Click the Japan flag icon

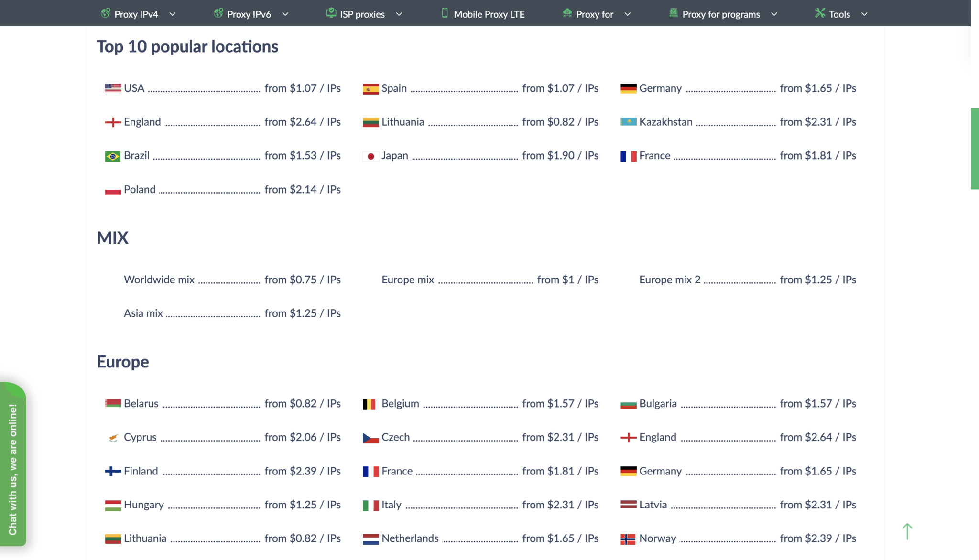click(370, 155)
